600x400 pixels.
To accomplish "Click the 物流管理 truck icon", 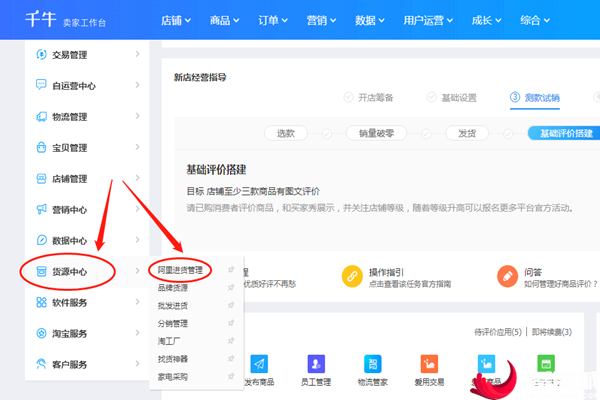I will tap(41, 116).
